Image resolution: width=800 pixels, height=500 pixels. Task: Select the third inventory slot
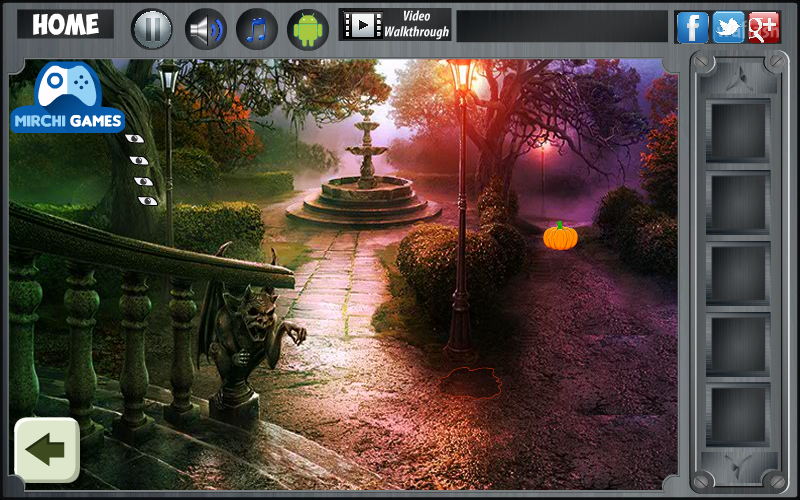point(738,274)
